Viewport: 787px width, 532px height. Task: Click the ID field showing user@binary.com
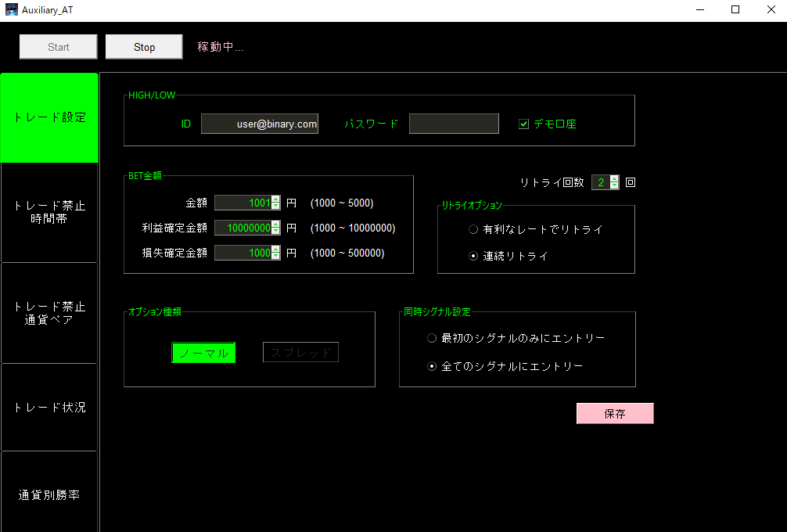pyautogui.click(x=260, y=124)
